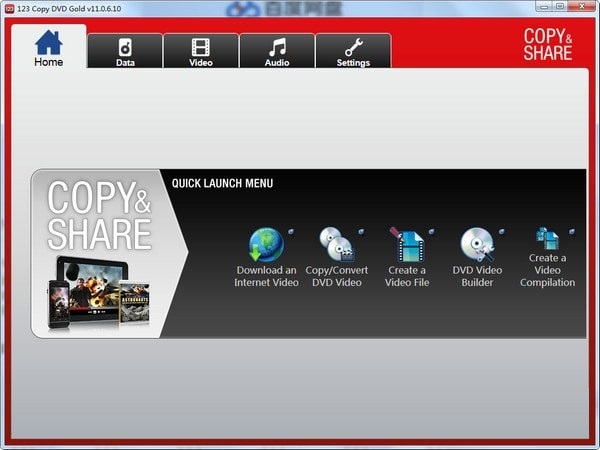Click the Copy & Share logo in the top-right corner
600x450 pixels.
pyautogui.click(x=547, y=44)
